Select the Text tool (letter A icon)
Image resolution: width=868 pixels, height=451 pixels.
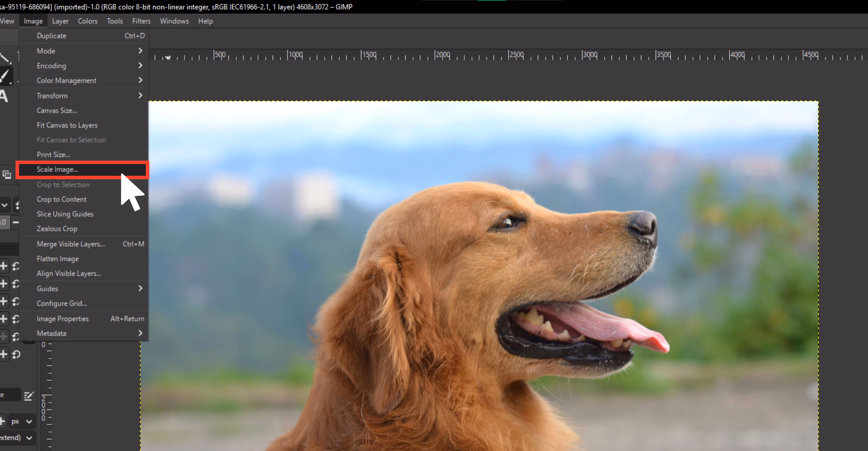(x=4, y=96)
